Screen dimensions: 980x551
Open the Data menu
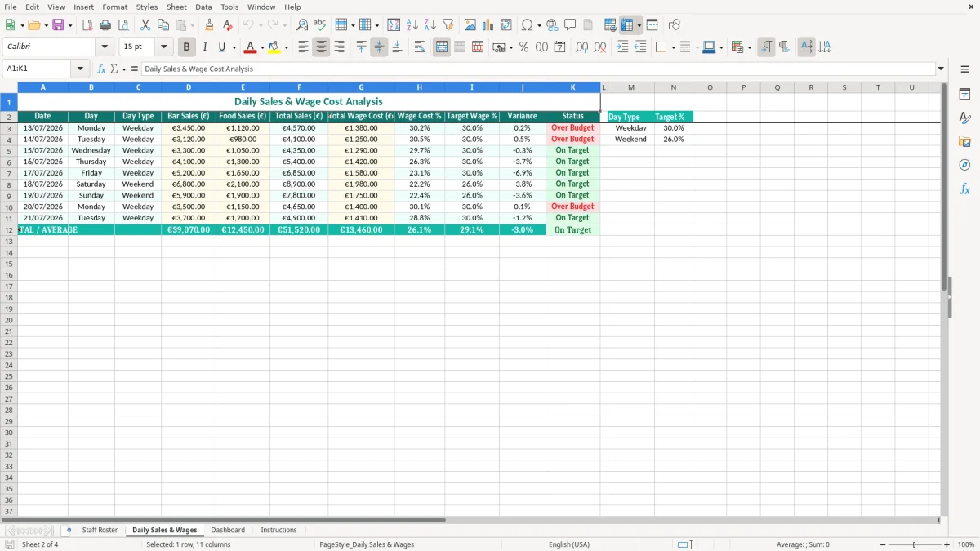pyautogui.click(x=203, y=7)
